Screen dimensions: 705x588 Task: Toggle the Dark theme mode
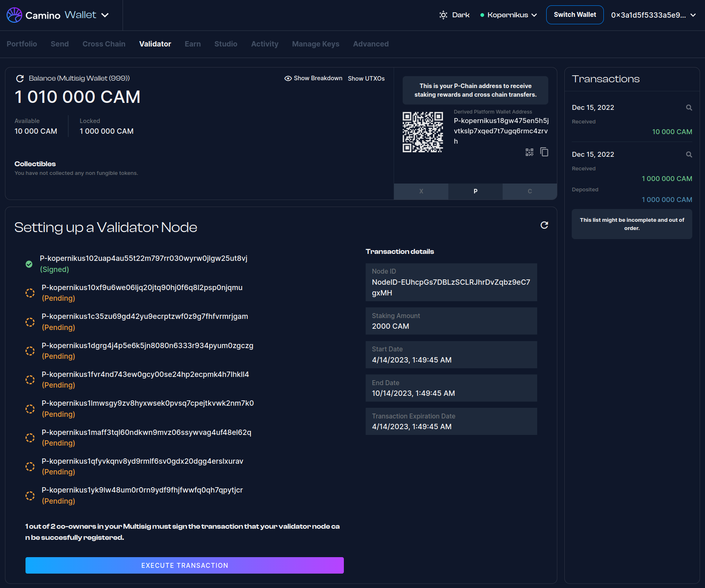click(x=455, y=15)
